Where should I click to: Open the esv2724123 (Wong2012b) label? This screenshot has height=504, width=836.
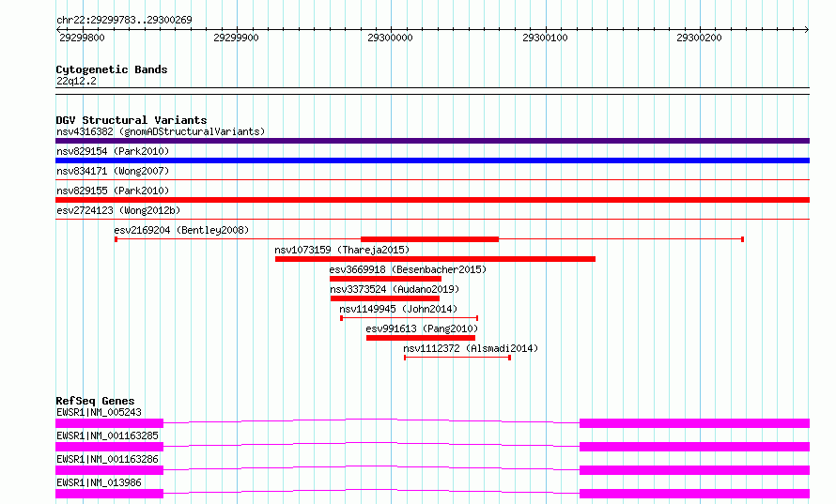(118, 210)
